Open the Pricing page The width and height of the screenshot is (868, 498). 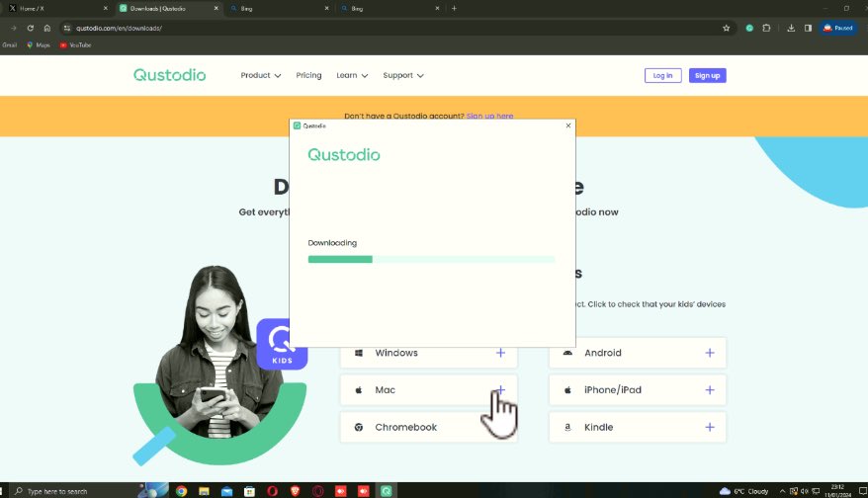point(308,75)
